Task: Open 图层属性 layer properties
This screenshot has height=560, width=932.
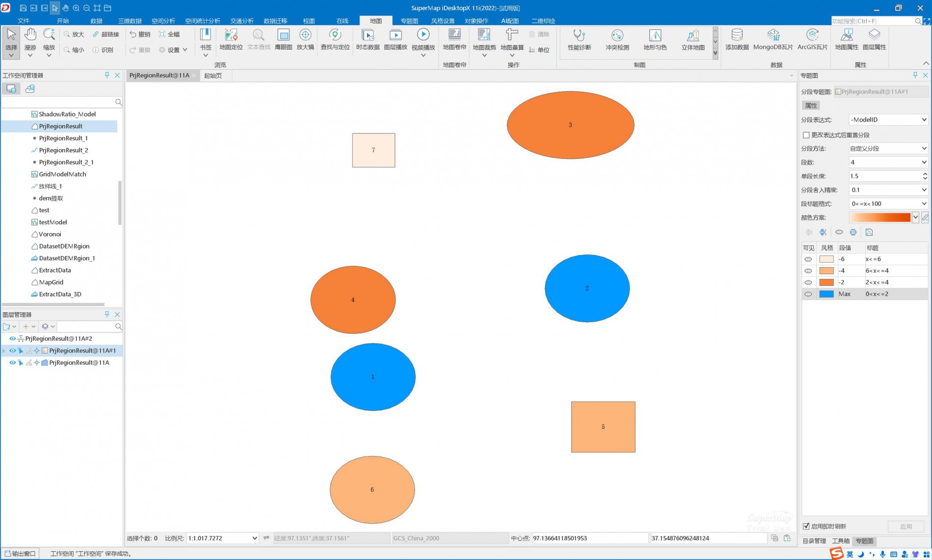Action: (x=874, y=39)
